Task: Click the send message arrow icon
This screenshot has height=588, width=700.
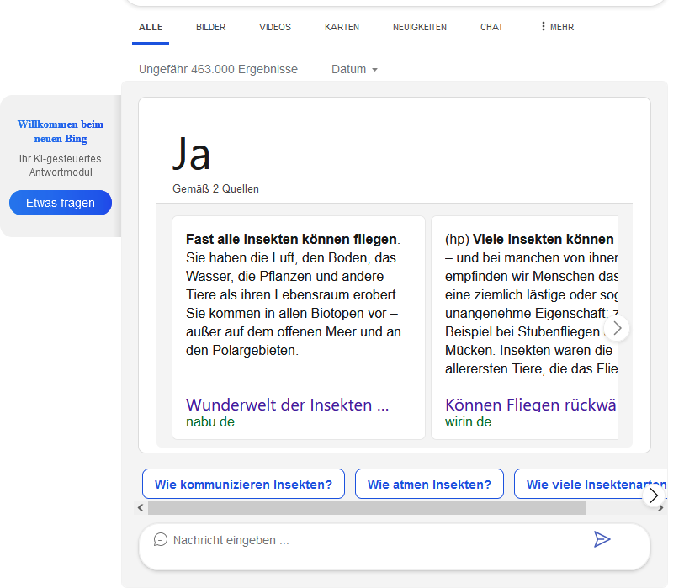Action: click(602, 539)
